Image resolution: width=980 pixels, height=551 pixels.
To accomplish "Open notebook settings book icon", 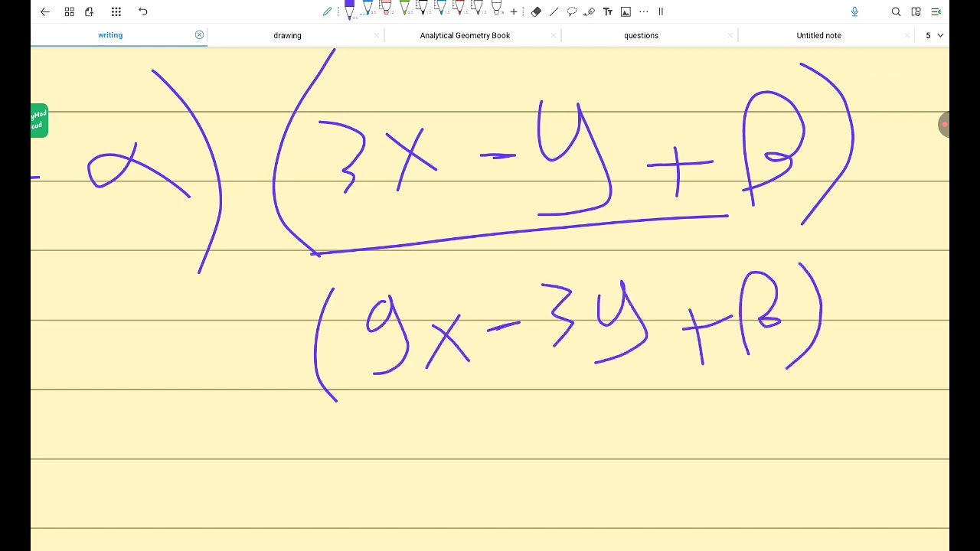I will [916, 11].
